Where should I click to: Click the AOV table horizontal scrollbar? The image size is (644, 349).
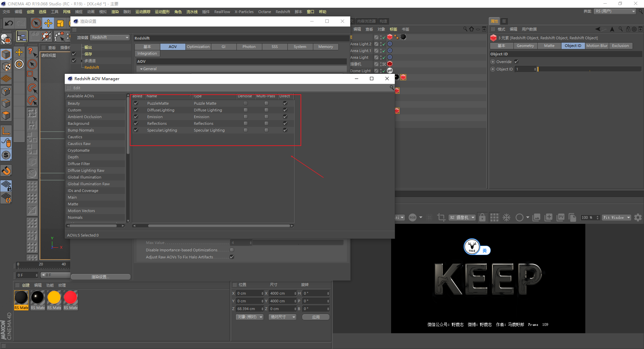pyautogui.click(x=219, y=226)
